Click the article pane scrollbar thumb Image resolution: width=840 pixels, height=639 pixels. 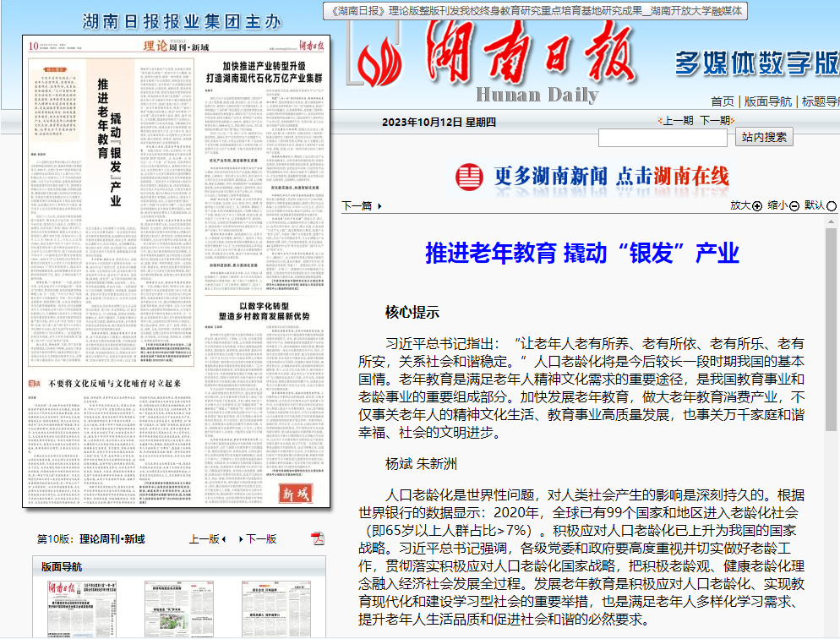(831, 330)
